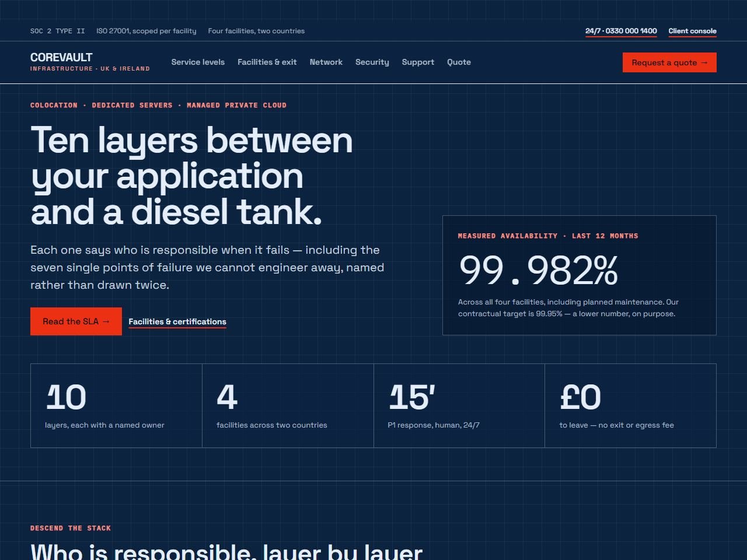This screenshot has height=560, width=747.
Task: Click the Quote nav item
Action: [x=459, y=62]
